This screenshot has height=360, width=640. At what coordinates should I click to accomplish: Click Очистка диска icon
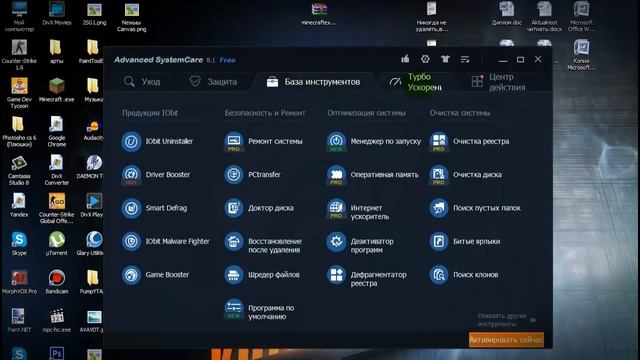point(439,175)
